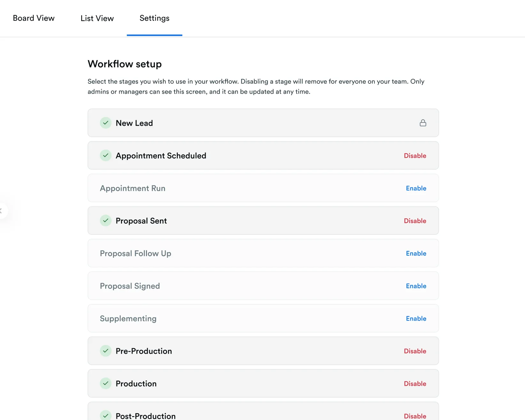Click the Proposal Sent stage name
This screenshot has height=420, width=525.
[x=141, y=221]
